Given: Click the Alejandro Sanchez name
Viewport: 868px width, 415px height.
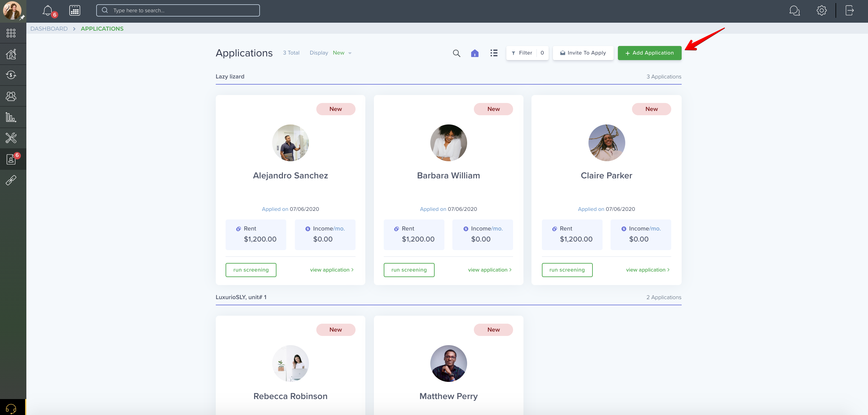Looking at the screenshot, I should [x=291, y=176].
